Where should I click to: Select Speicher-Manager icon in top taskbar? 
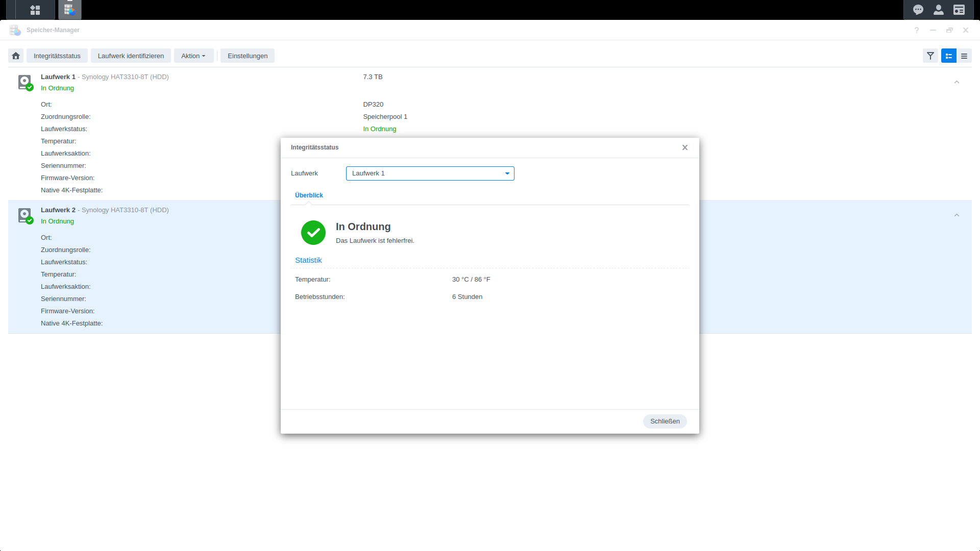pyautogui.click(x=70, y=10)
